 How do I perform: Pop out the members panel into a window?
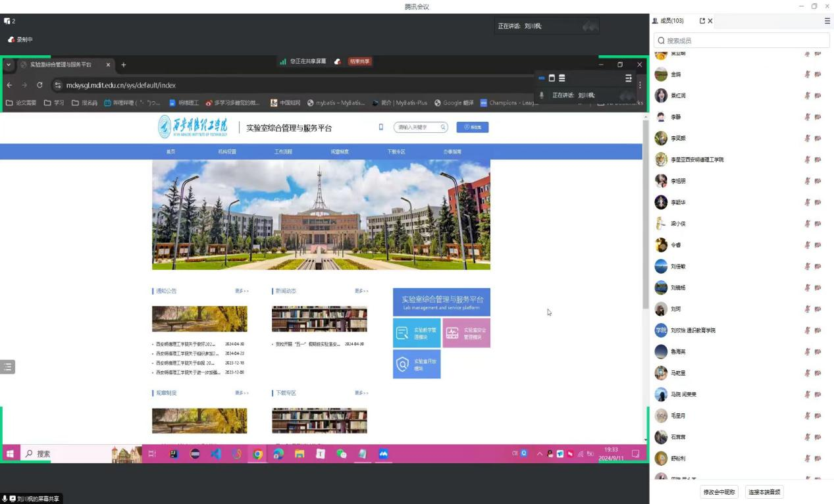click(702, 21)
